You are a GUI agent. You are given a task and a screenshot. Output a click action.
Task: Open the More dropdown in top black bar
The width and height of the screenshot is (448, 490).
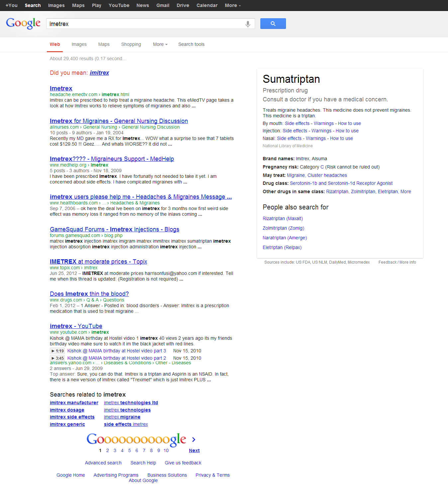233,5
